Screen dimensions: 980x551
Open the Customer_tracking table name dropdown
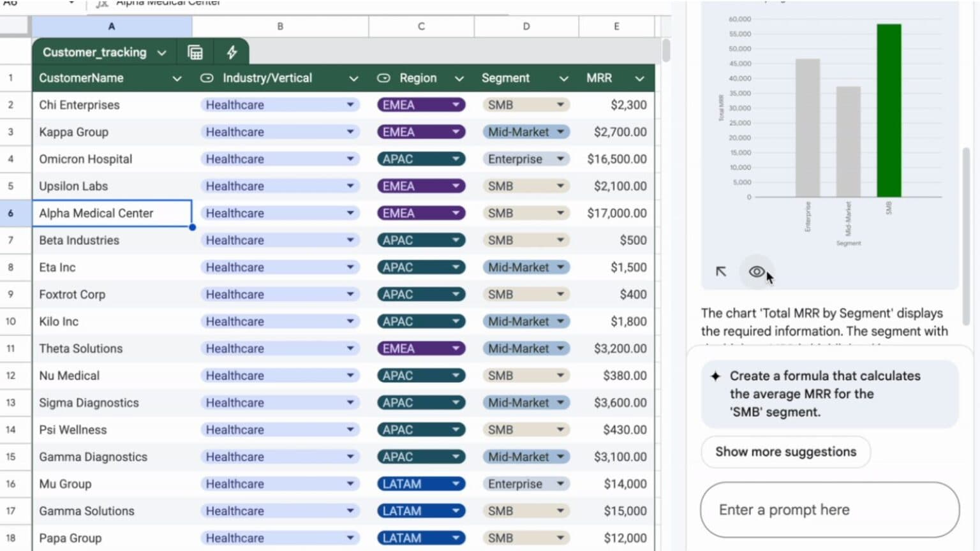[x=161, y=52]
